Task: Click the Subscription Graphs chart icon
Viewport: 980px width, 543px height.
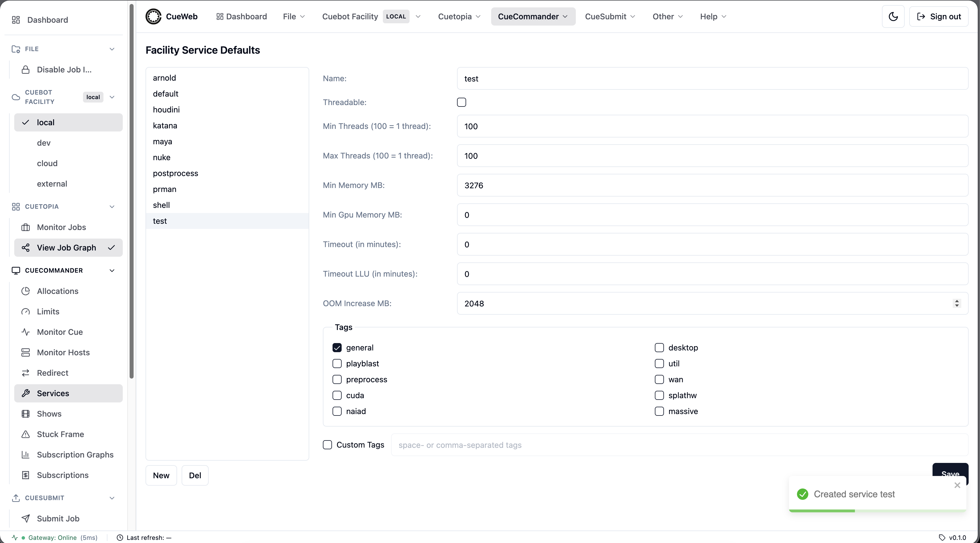Action: click(26, 455)
